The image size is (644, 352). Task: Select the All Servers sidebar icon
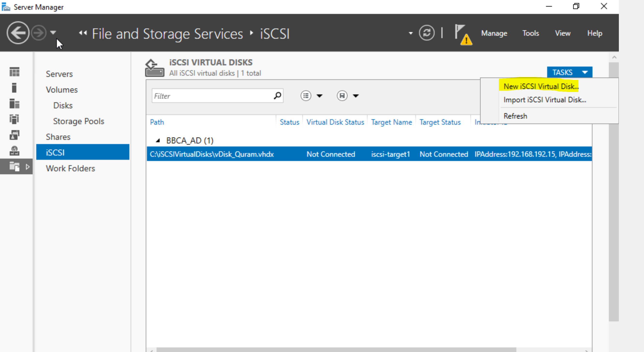click(x=14, y=103)
